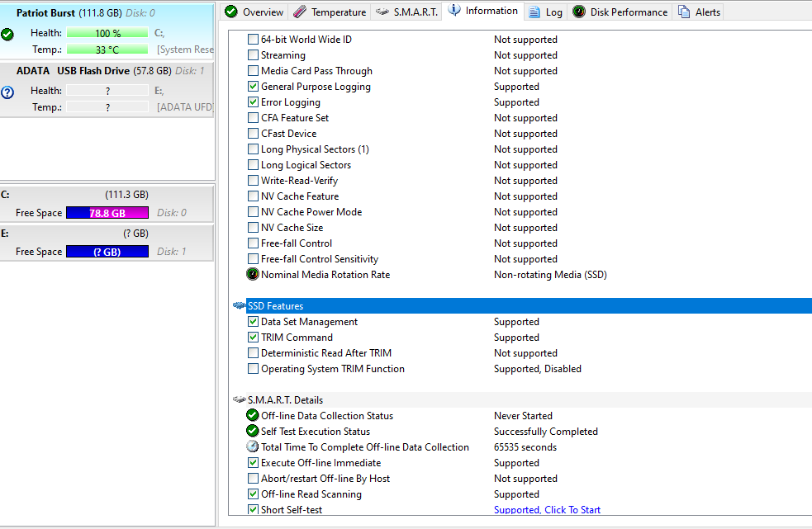812x529 pixels.
Task: Select the ADATA USB Flash Drive entry
Action: (x=107, y=90)
